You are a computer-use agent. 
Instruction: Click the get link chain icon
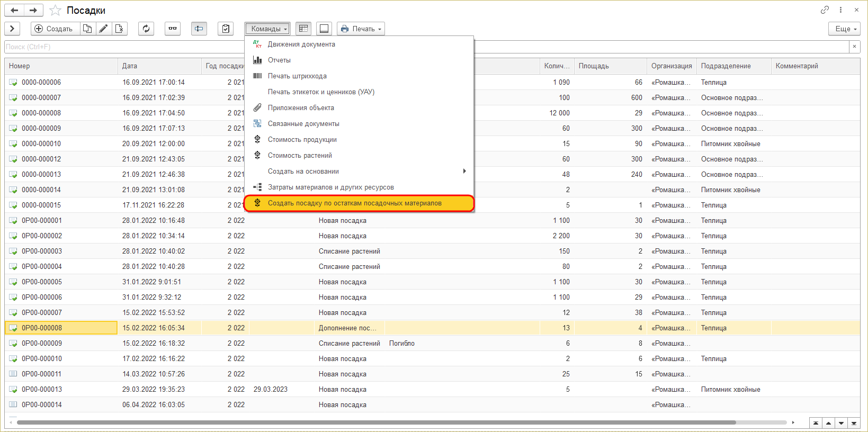(x=825, y=10)
